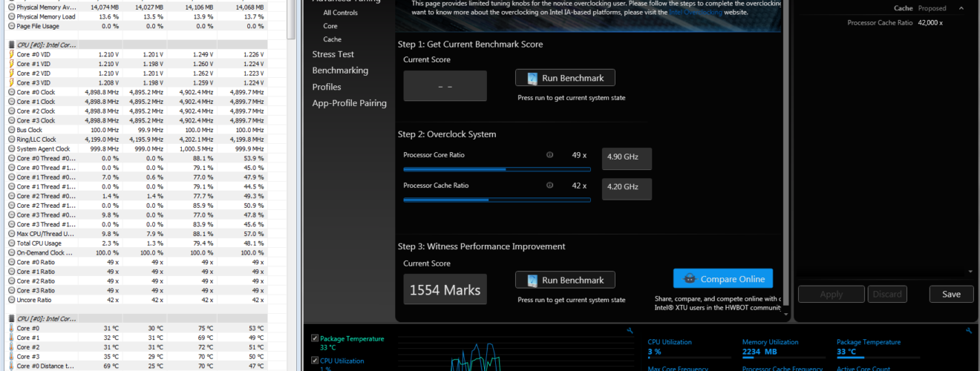Open the Profiles section
980x371 pixels.
click(x=327, y=87)
